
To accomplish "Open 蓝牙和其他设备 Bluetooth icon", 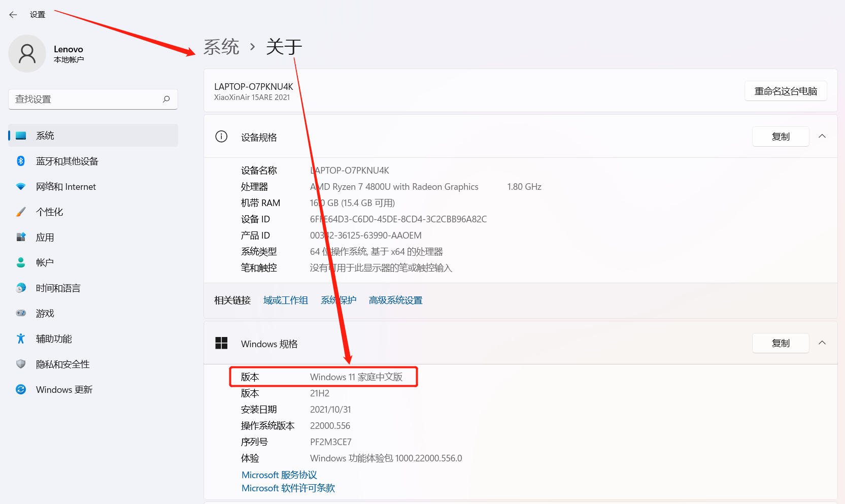I will 21,161.
